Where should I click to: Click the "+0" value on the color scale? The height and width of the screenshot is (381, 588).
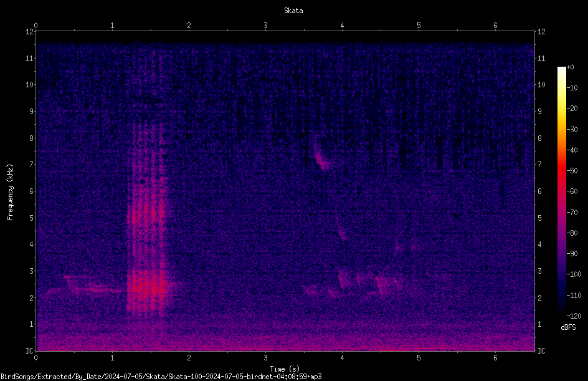pos(570,67)
